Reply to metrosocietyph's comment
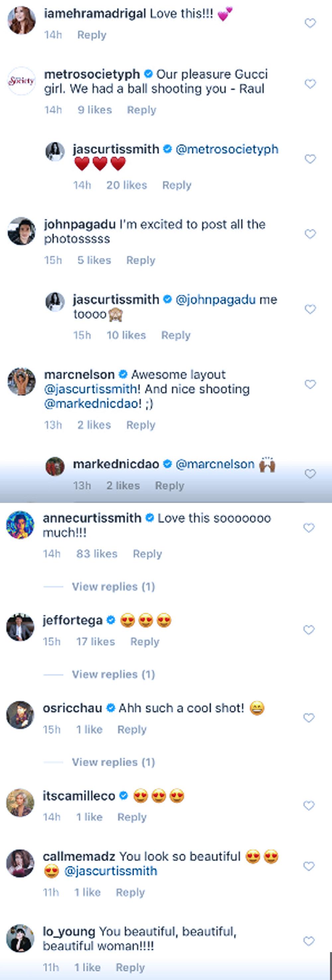 pos(142,110)
